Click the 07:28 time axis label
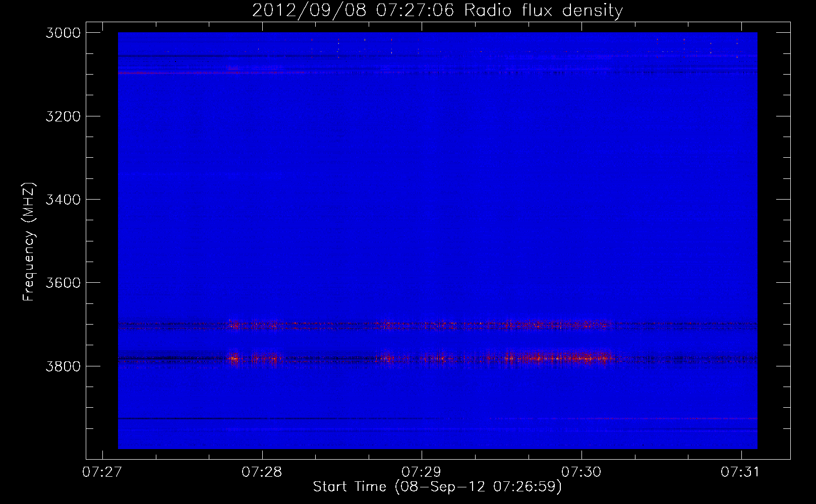This screenshot has height=504, width=816. pyautogui.click(x=262, y=472)
